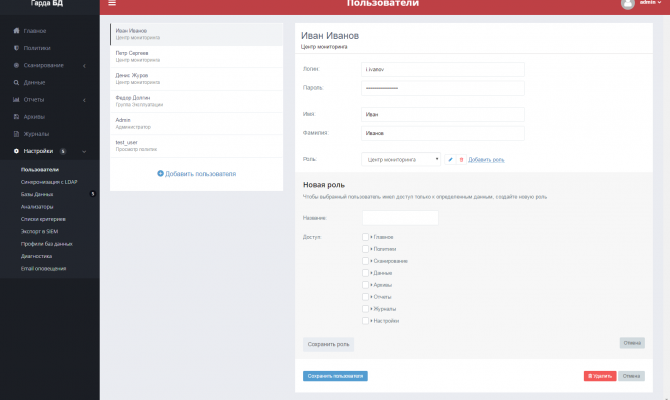The height and width of the screenshot is (400, 670).
Task: Select user test_user in list
Action: click(197, 146)
